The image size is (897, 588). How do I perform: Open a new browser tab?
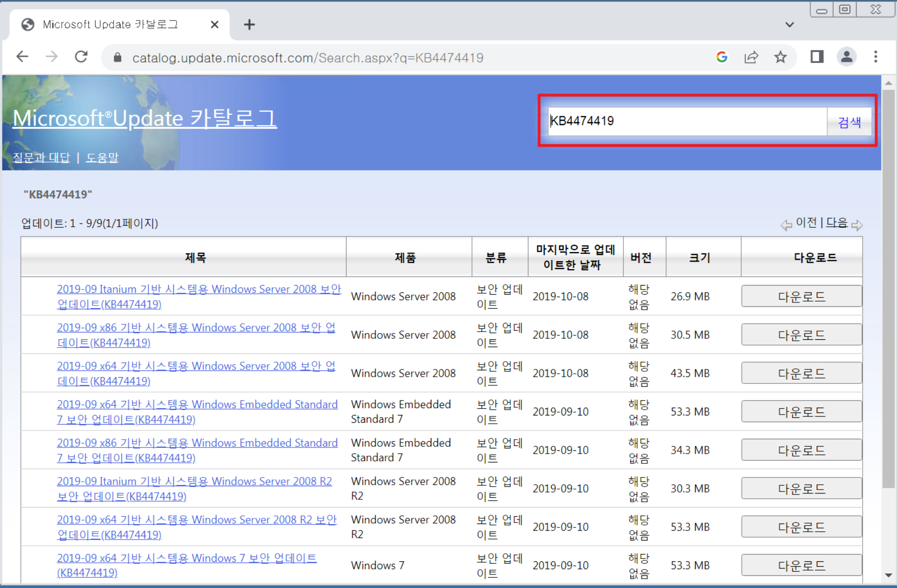249,24
